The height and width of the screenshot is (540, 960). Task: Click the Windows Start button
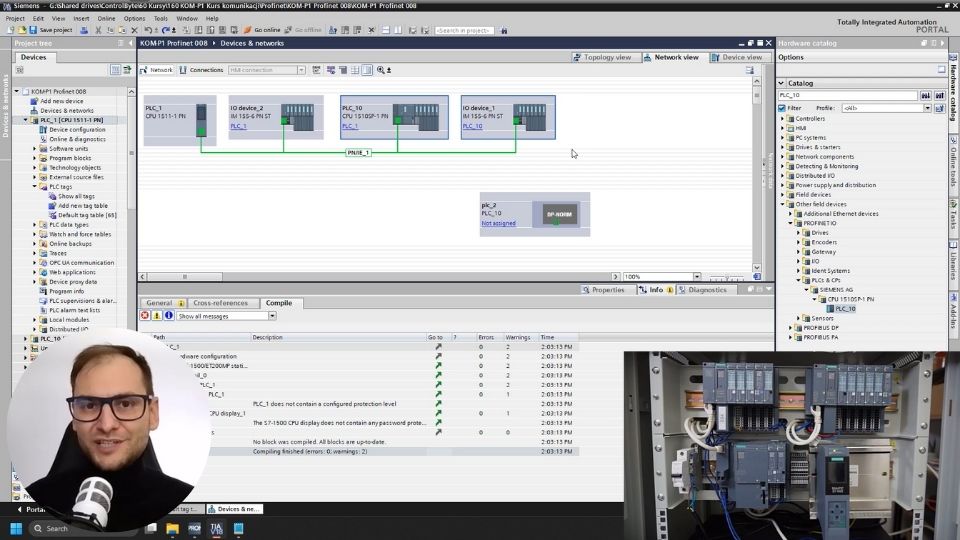(x=16, y=528)
